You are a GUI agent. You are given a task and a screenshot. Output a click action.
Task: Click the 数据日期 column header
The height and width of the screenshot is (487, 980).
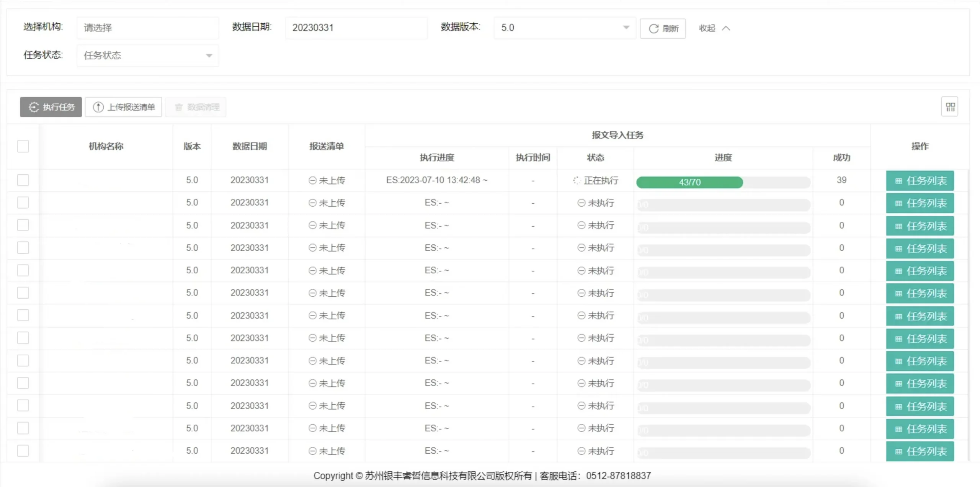tap(250, 146)
